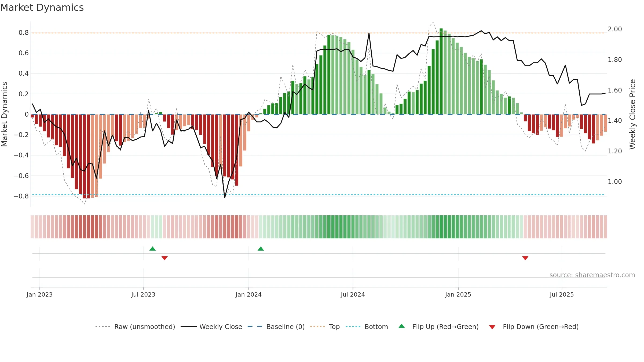Click the Jul 2025 axis label
This screenshot has height=362, width=644.
point(562,294)
